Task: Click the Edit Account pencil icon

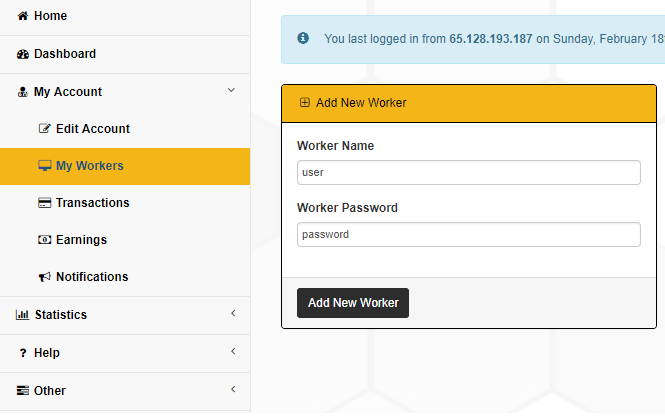Action: 44,129
